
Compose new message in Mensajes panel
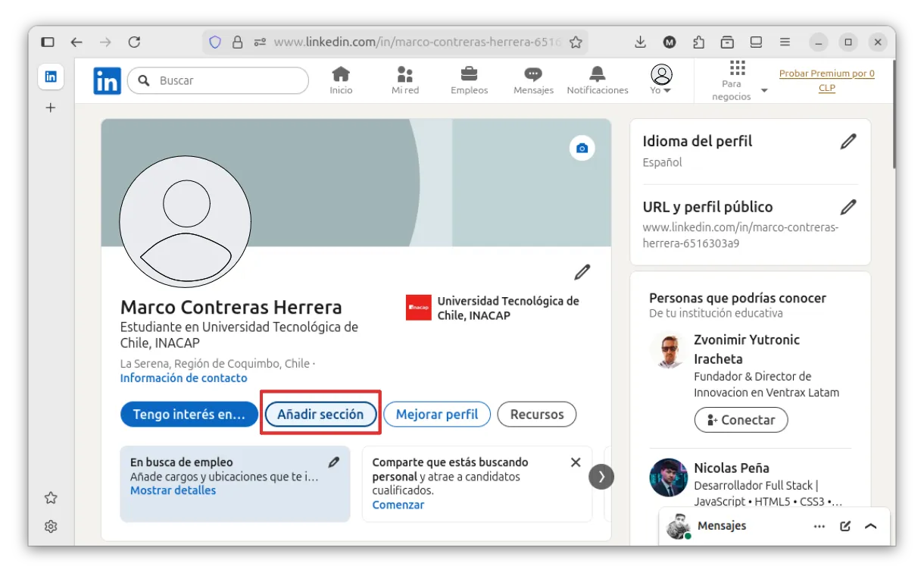[x=845, y=526]
